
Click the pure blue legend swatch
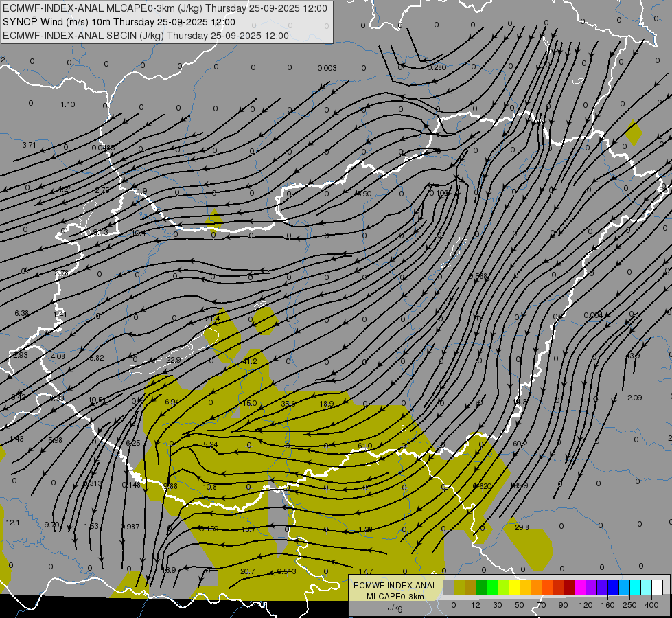point(613,587)
